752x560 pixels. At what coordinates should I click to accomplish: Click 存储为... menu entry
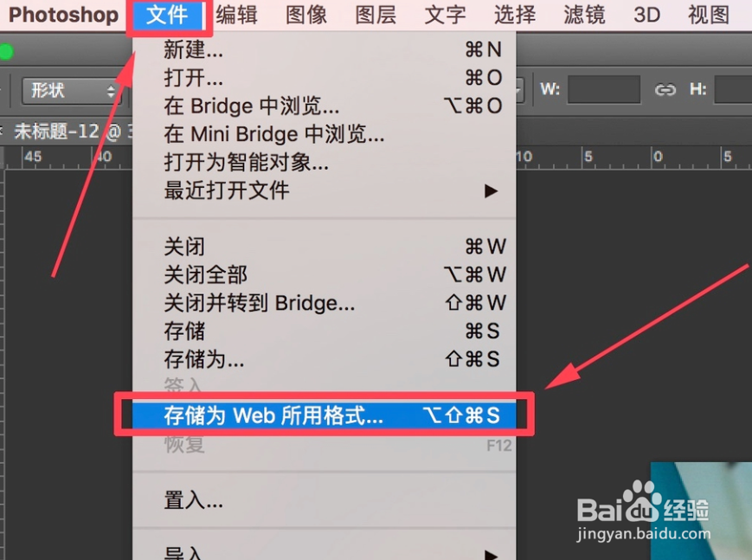tap(325, 359)
